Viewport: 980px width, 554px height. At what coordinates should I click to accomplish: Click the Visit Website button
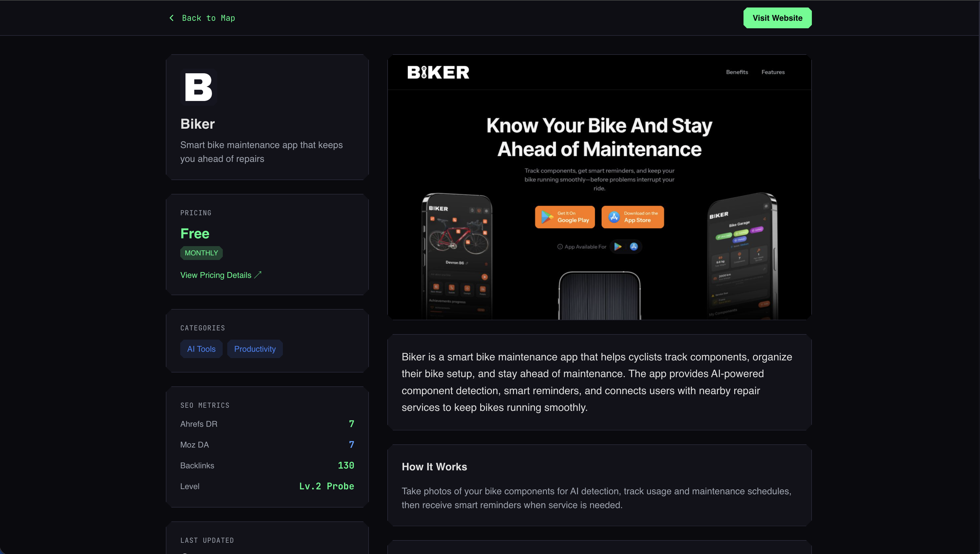click(x=777, y=18)
